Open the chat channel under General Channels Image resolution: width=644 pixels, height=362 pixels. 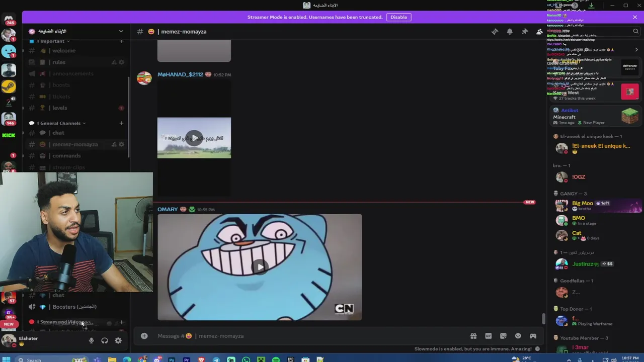tap(75, 133)
